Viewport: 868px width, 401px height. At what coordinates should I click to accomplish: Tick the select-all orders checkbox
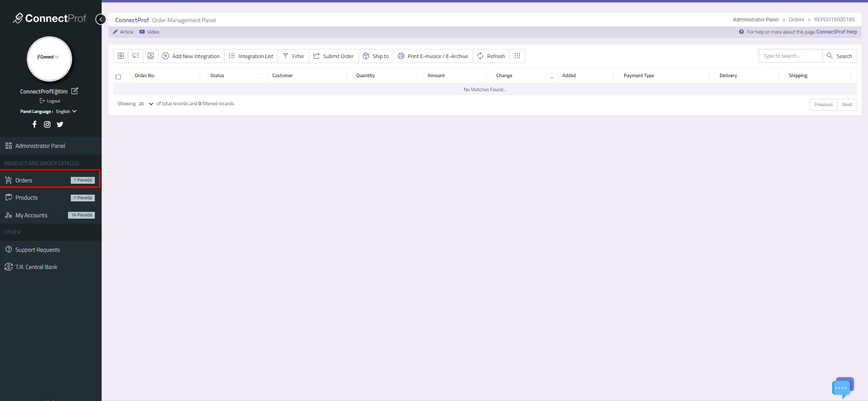click(118, 77)
